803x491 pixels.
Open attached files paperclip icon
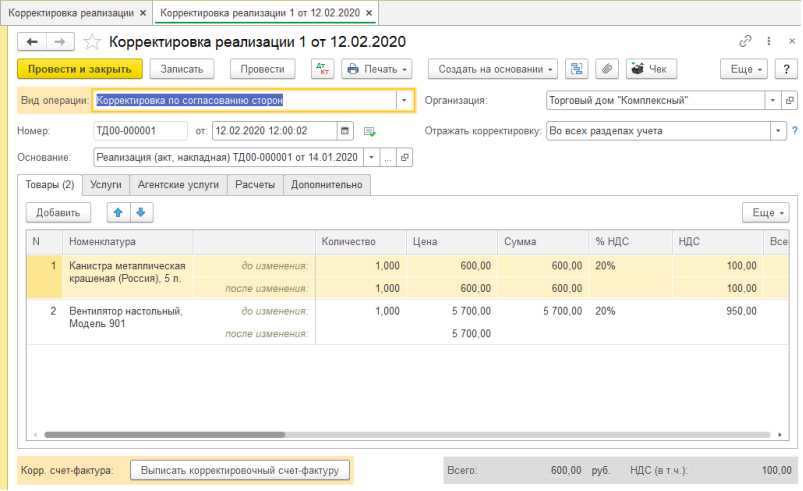click(607, 69)
